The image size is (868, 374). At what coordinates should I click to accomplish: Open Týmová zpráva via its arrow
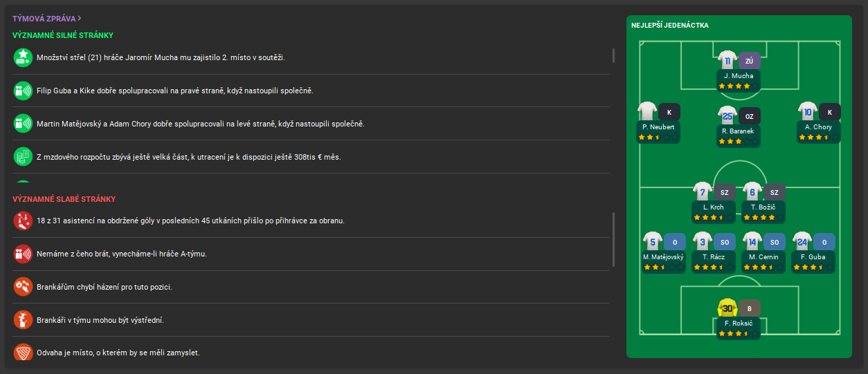click(80, 19)
